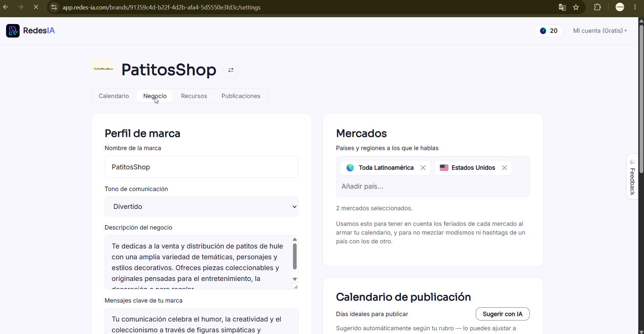Click the description textarea scroll-down arrow
This screenshot has width=644, height=334.
(295, 279)
